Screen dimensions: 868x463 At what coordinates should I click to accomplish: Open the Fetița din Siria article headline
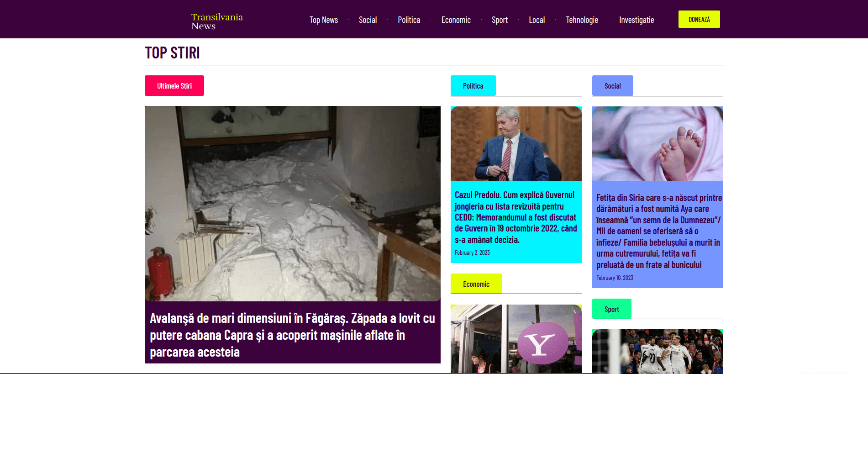pos(658,231)
